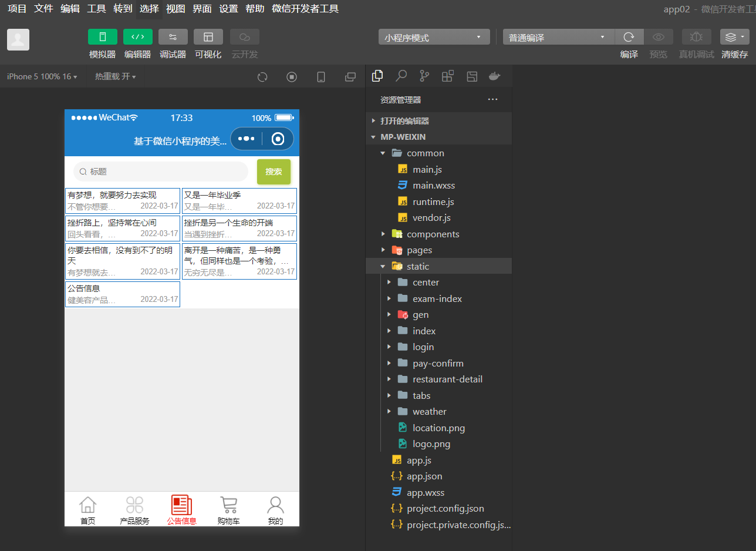Open the hot reload dropdown
The image size is (756, 551).
click(116, 76)
